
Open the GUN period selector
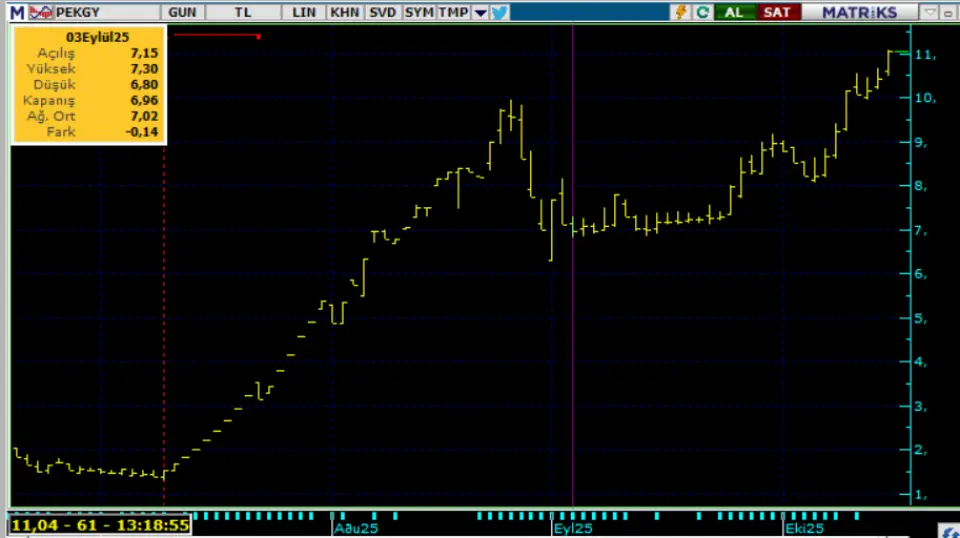tap(183, 12)
